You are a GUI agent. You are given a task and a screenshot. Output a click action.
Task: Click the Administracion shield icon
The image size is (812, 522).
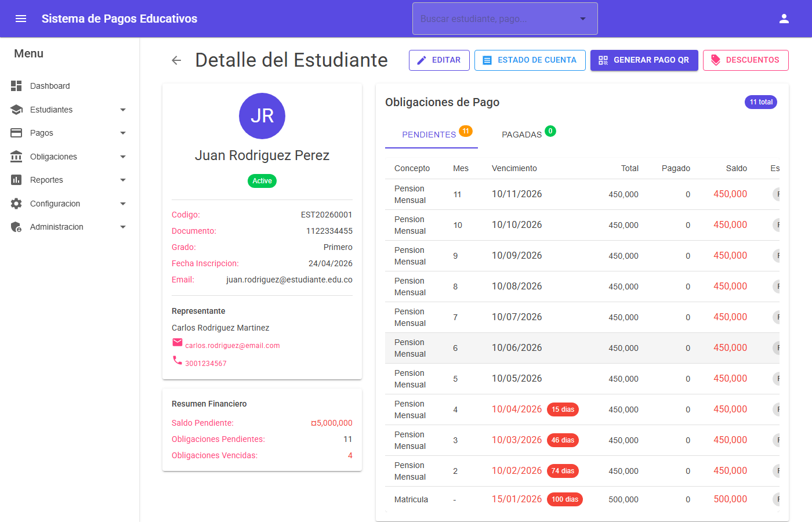(x=16, y=227)
